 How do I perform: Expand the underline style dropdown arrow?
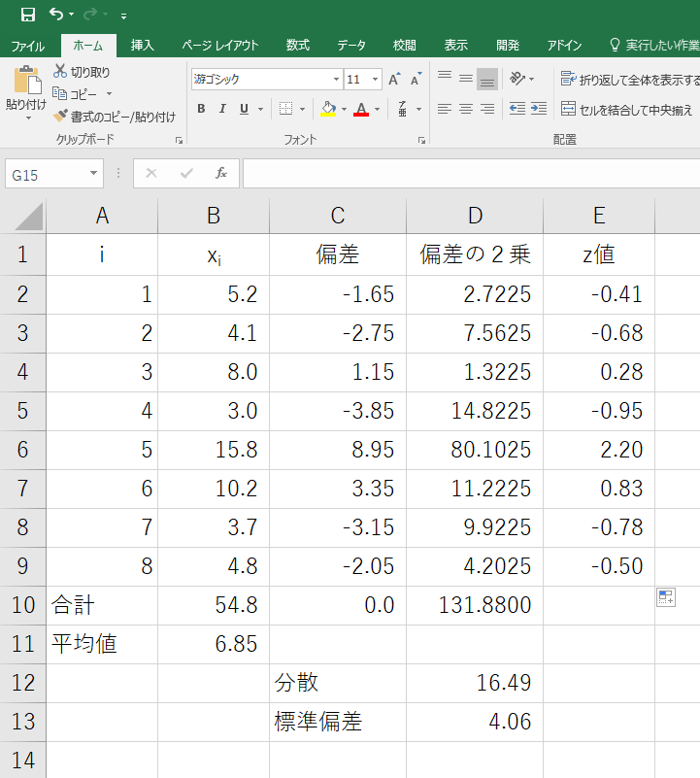pyautogui.click(x=260, y=109)
